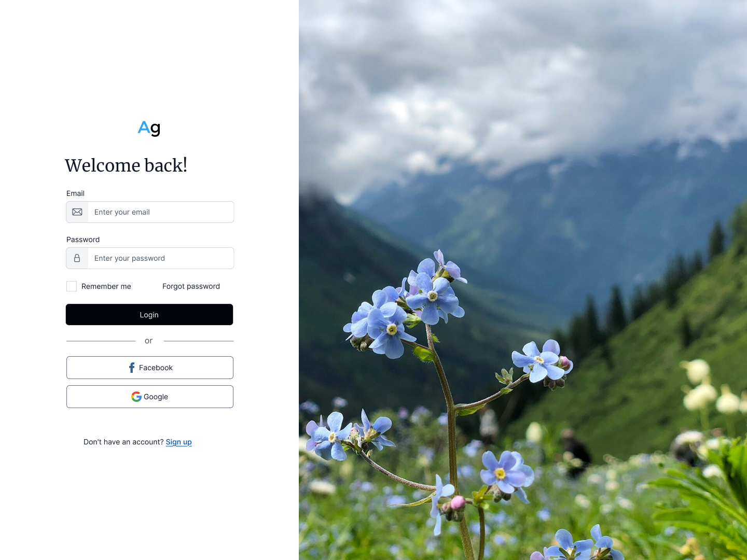Click the "or" divider text
Image resolution: width=747 pixels, height=560 pixels.
click(149, 341)
